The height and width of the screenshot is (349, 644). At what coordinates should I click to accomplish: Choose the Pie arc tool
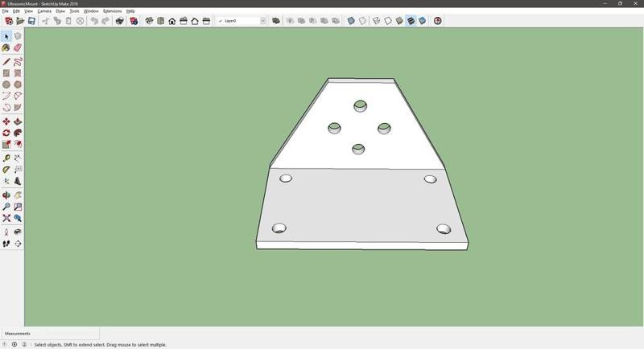(18, 108)
